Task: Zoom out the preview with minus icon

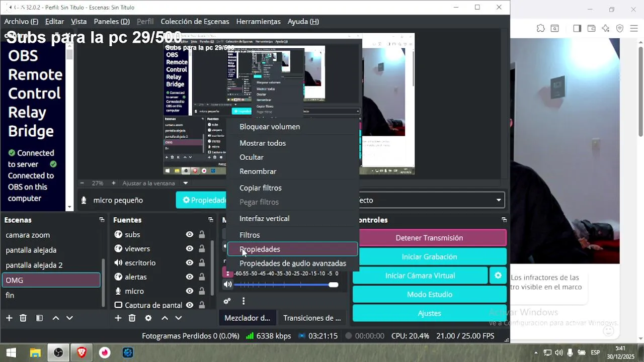Action: (82, 183)
